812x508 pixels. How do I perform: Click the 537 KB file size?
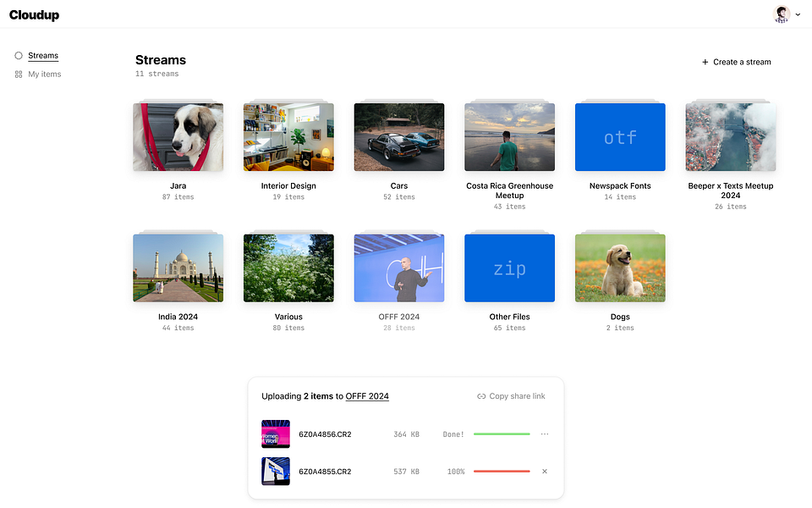(407, 472)
